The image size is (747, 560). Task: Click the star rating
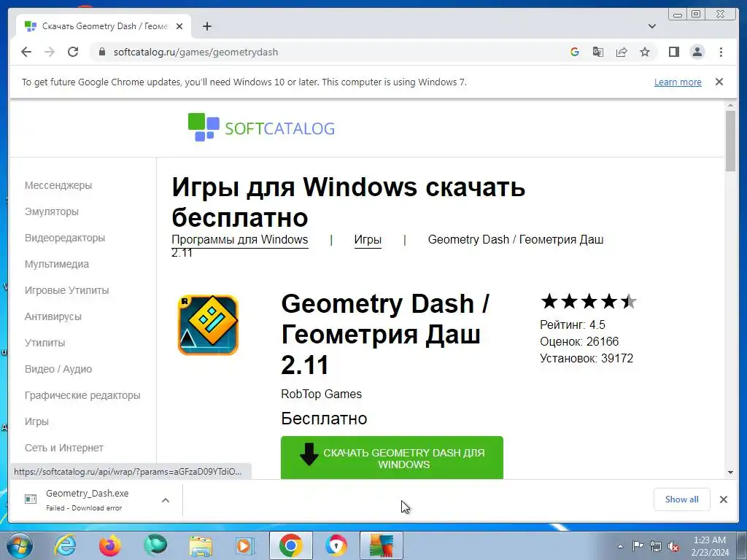point(589,301)
